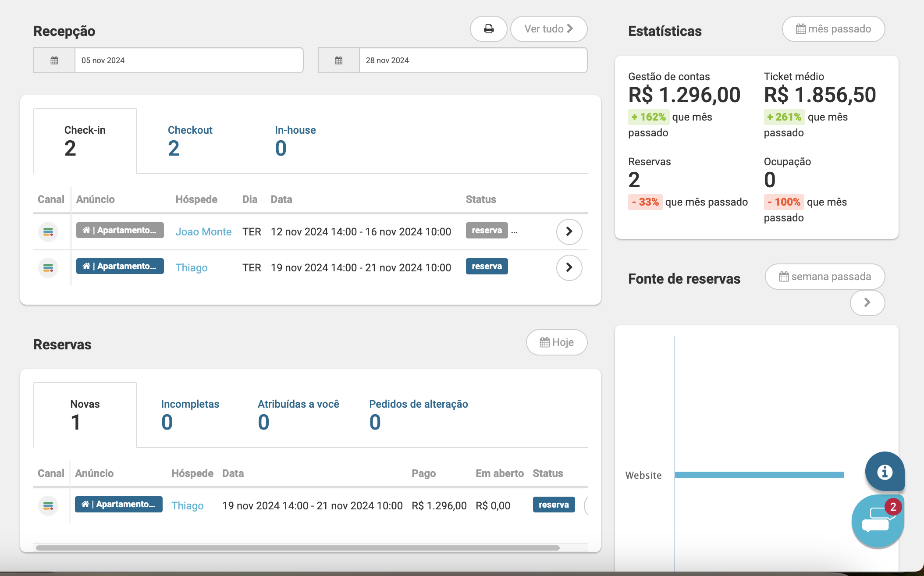924x576 pixels.
Task: Click horizontal scrollbar below Reservas table
Action: tap(298, 548)
